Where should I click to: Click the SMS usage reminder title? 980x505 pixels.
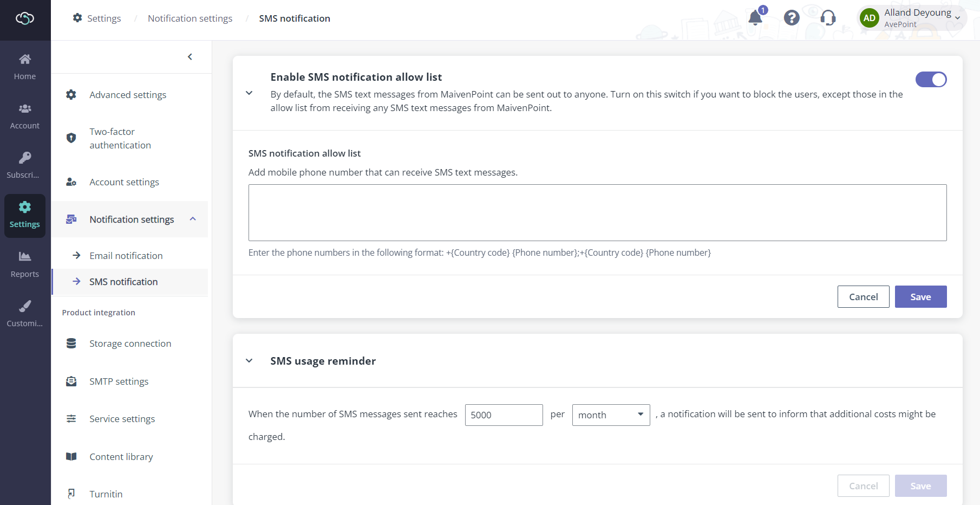tap(323, 361)
